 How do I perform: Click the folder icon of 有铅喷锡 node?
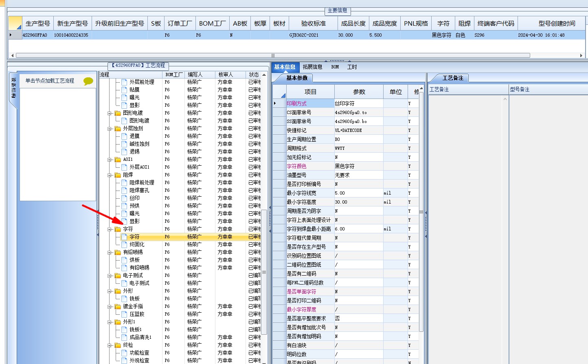[x=118, y=252]
